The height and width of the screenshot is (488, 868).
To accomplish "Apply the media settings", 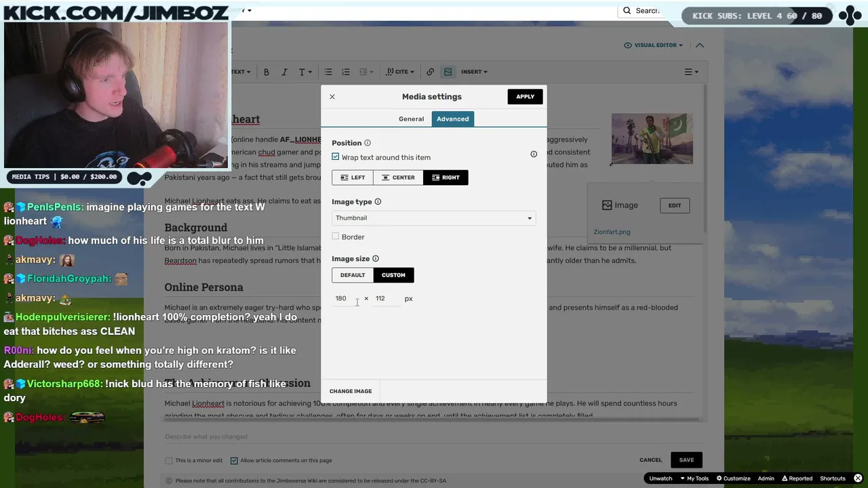I will point(525,96).
